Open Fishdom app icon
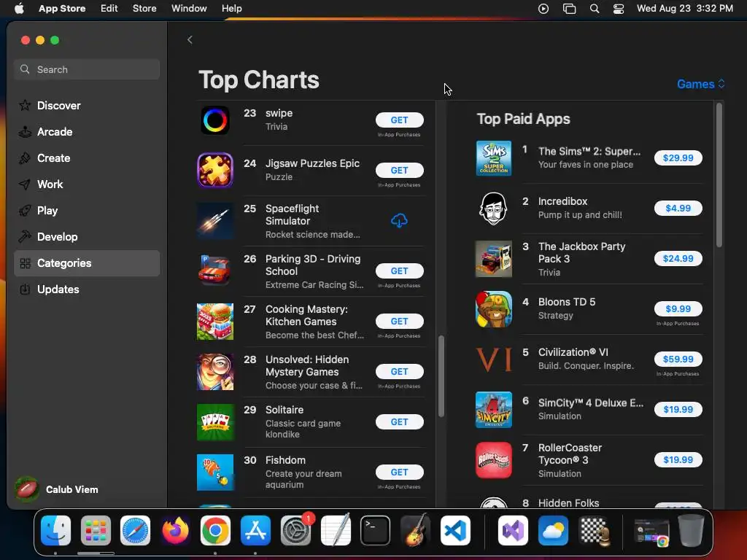This screenshot has width=747, height=560. coord(215,472)
